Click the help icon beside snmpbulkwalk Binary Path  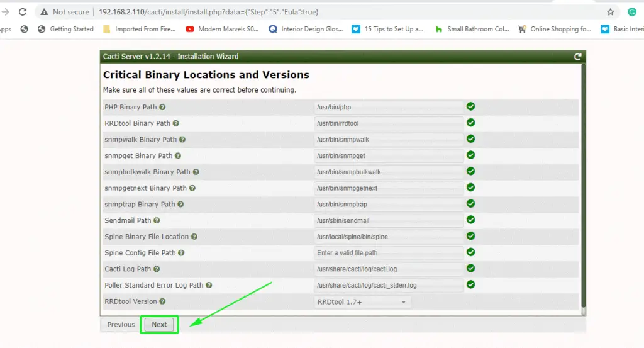tap(196, 172)
